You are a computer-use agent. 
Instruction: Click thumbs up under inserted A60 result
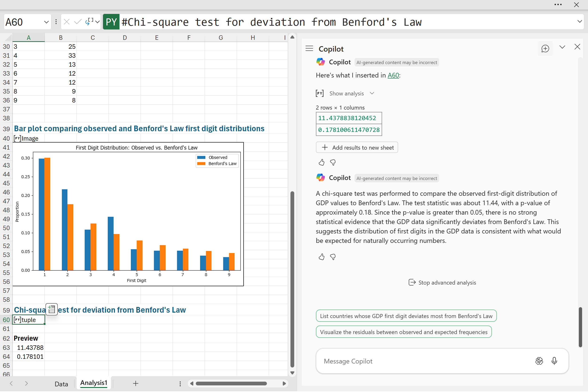pos(322,163)
